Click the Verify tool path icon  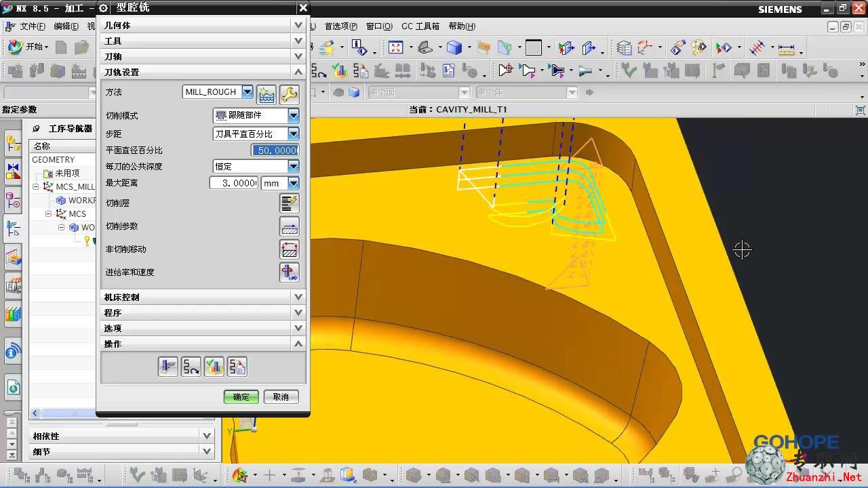tap(214, 367)
